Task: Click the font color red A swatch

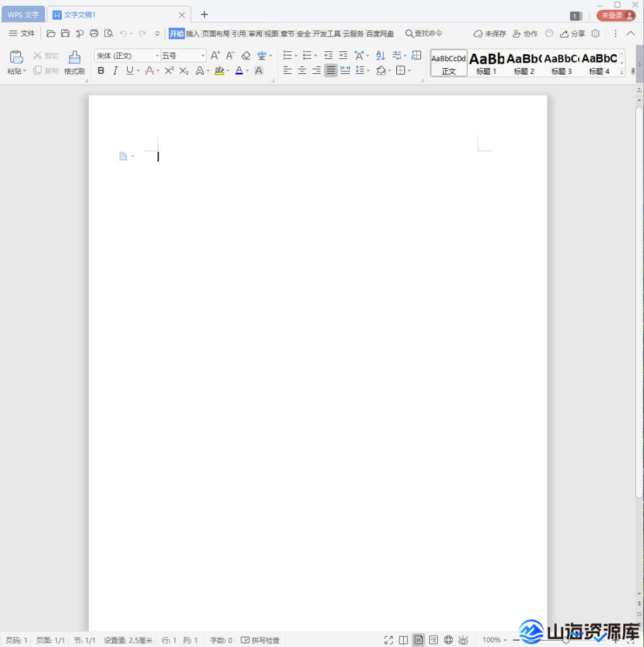Action: pos(239,71)
